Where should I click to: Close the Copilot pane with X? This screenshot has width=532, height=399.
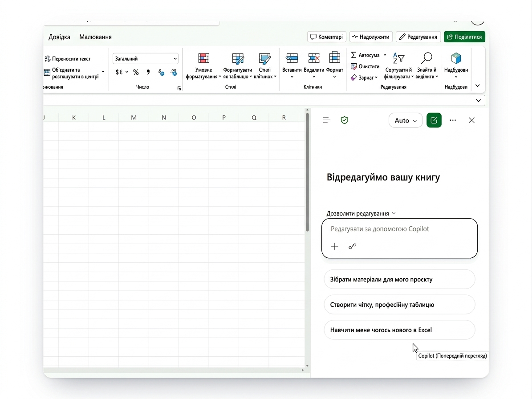[x=471, y=120]
